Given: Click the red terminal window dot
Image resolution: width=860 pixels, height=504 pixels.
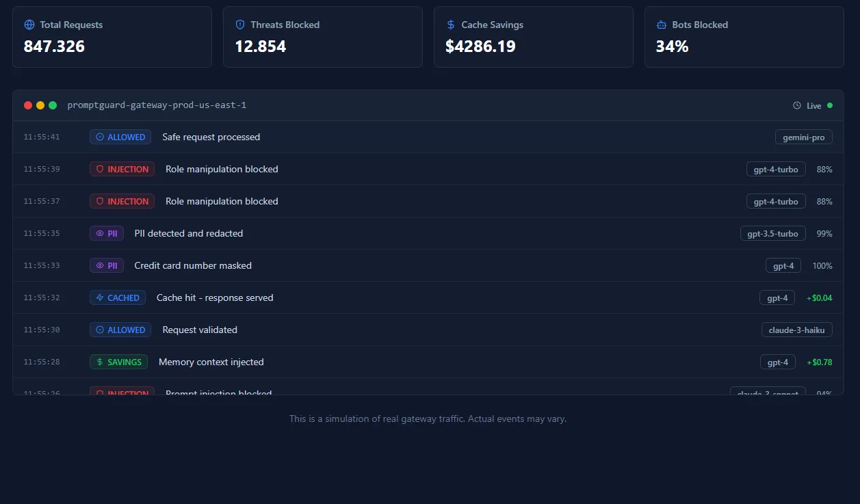Looking at the screenshot, I should point(28,105).
